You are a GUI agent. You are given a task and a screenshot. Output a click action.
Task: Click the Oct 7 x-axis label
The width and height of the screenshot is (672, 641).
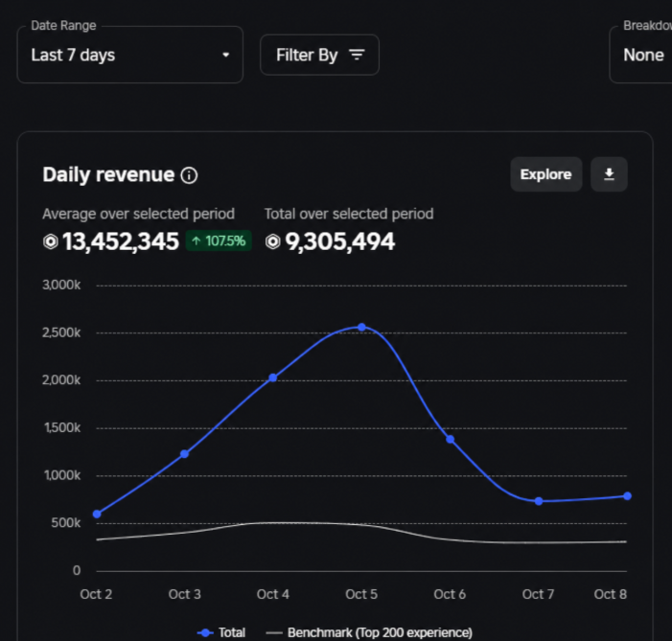(x=538, y=594)
